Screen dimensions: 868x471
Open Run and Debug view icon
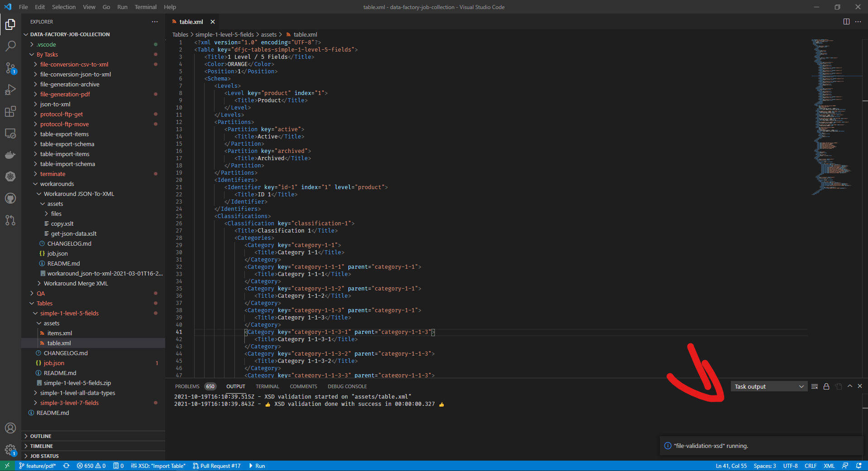pos(10,90)
